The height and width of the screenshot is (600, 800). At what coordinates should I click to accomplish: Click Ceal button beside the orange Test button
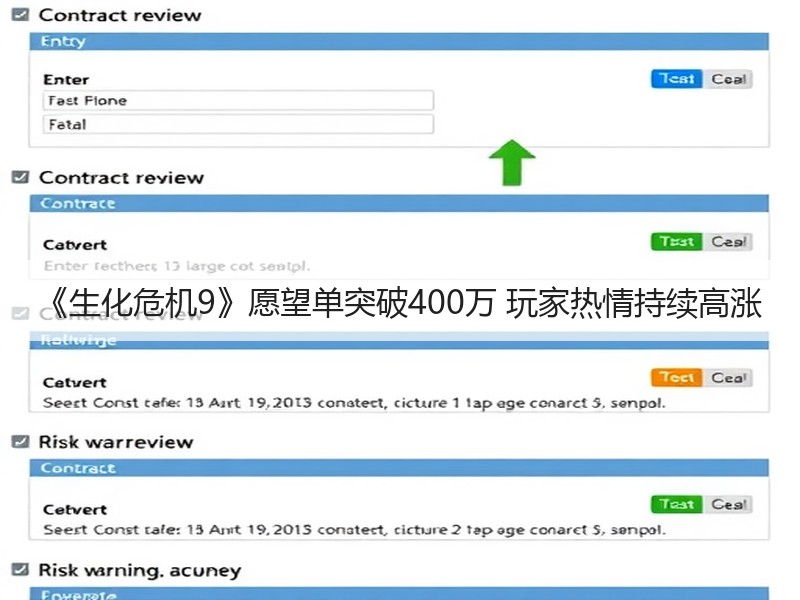728,378
